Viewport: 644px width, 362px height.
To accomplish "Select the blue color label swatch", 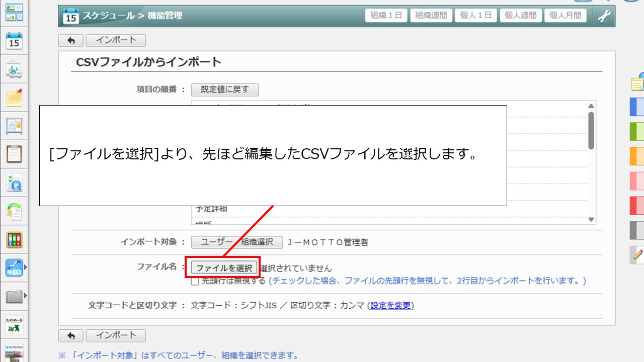I will click(x=637, y=107).
